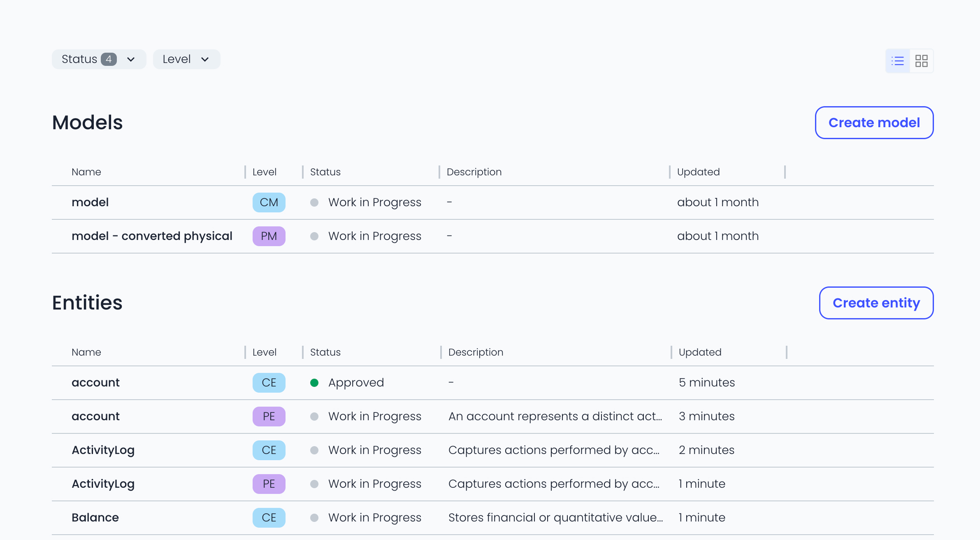Click the grey status dot for model
980x540 pixels.
(x=314, y=202)
